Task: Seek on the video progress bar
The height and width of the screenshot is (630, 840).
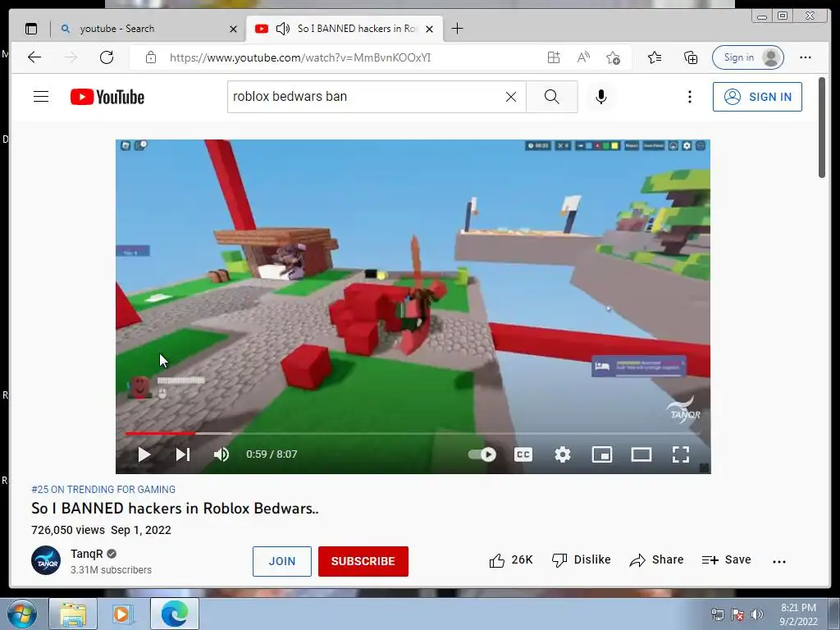Action: tap(413, 433)
